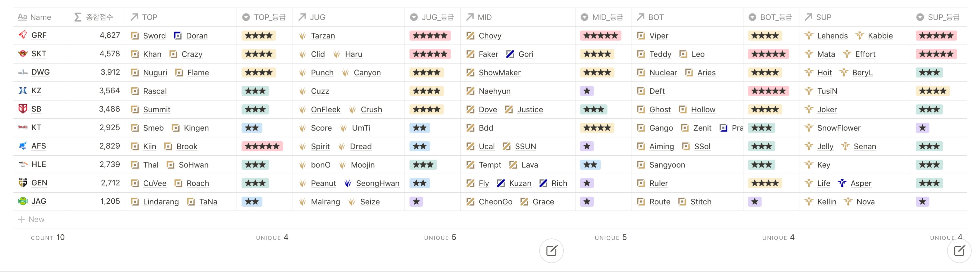Click the SB team logo icon
980x272 pixels.
[23, 109]
